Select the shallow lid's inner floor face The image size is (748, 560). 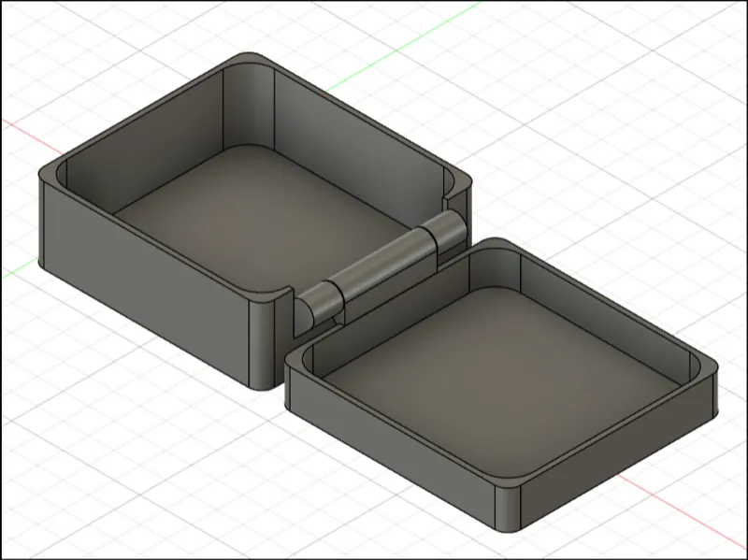(501, 381)
